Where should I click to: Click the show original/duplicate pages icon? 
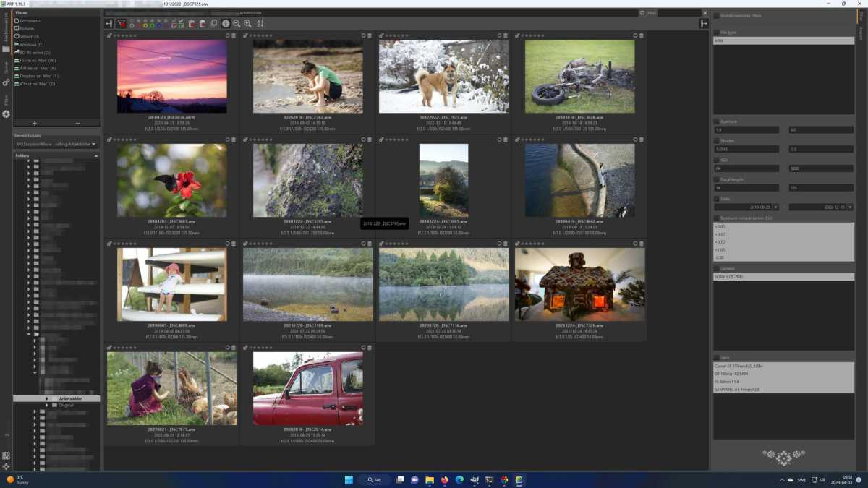[213, 24]
